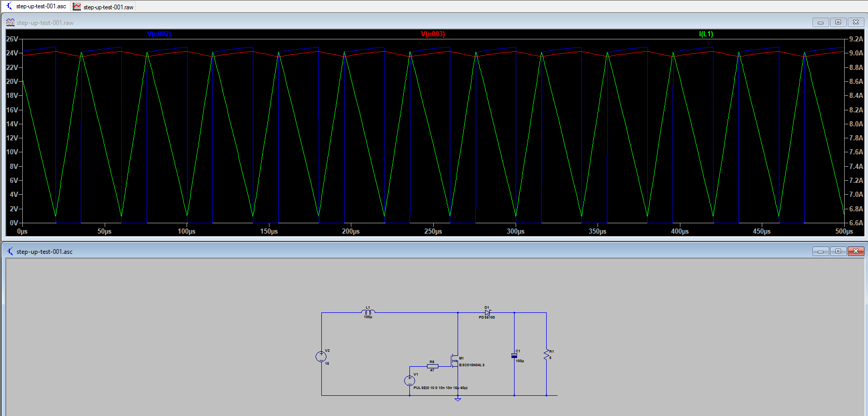
Task: Switch to the step-up-test-001.asc tab
Action: point(36,6)
